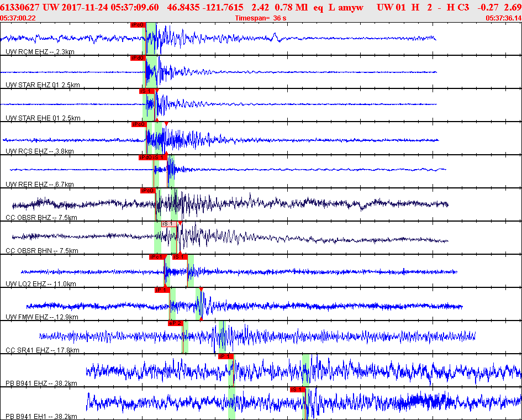Select the 'UW STAR EHE 01 2.5km' station label
The width and height of the screenshot is (522, 420).
coord(43,118)
